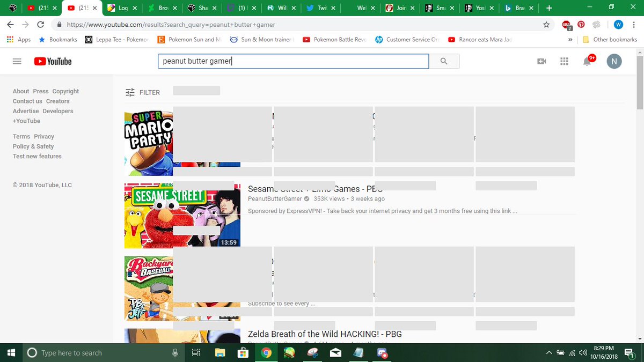644x362 pixels.
Task: Click Test new features link
Action: pyautogui.click(x=37, y=156)
